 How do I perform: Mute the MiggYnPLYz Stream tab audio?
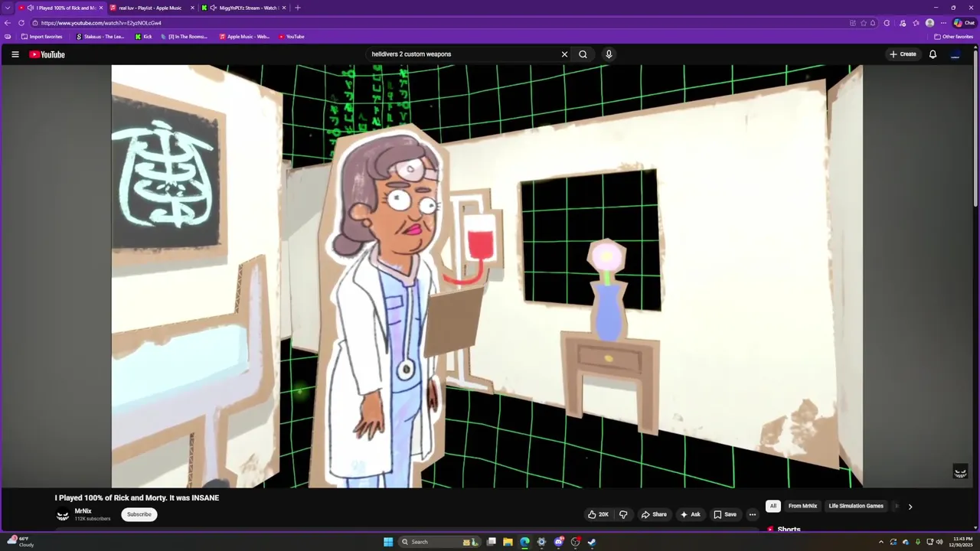(x=213, y=8)
